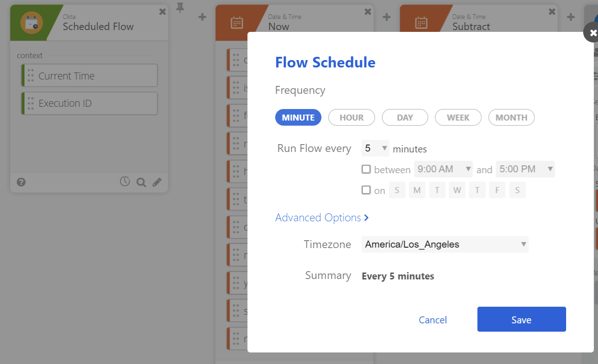
Task: Select the Execution ID field
Action: point(90,103)
